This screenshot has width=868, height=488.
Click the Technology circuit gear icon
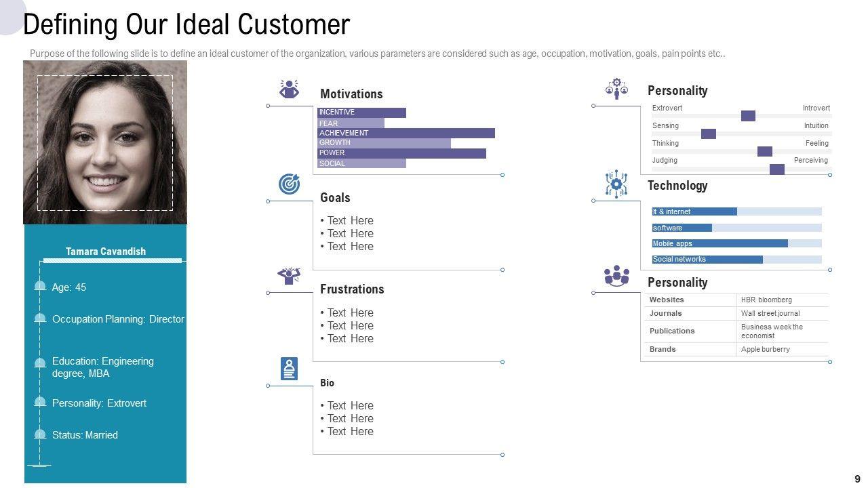616,184
